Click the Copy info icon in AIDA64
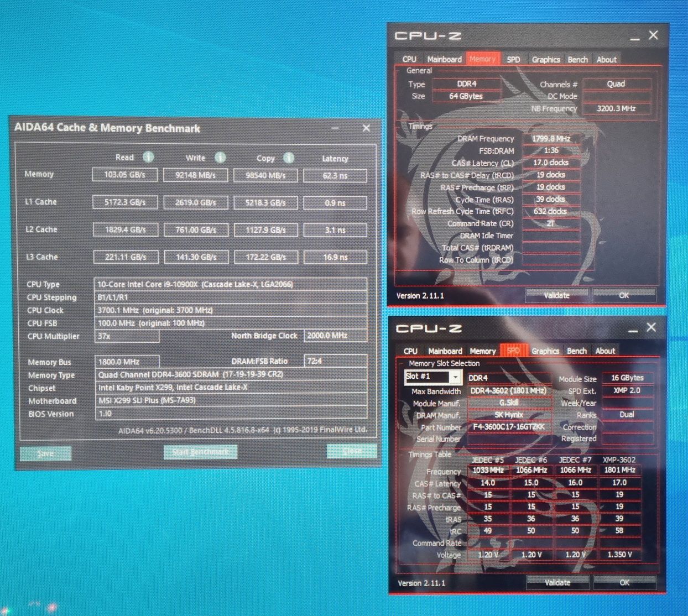This screenshot has width=688, height=616. (x=289, y=158)
